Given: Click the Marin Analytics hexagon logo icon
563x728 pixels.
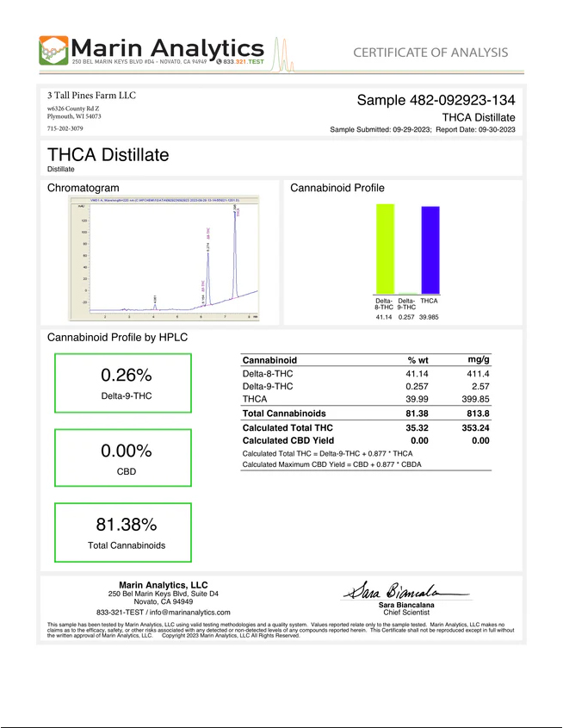Looking at the screenshot, I should 55,53.
